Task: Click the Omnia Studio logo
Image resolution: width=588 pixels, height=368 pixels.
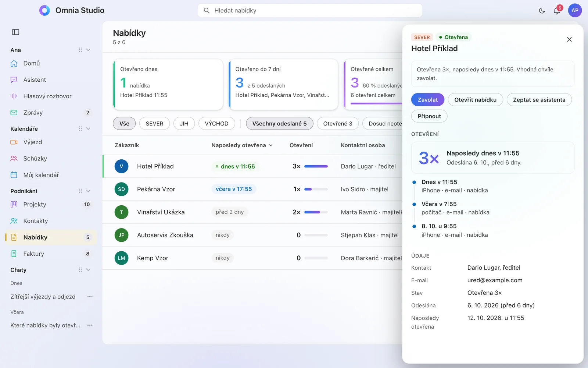Action: (x=44, y=10)
